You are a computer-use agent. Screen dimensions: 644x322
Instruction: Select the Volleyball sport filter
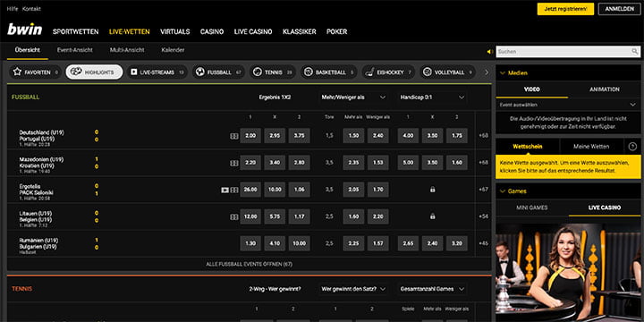click(448, 72)
